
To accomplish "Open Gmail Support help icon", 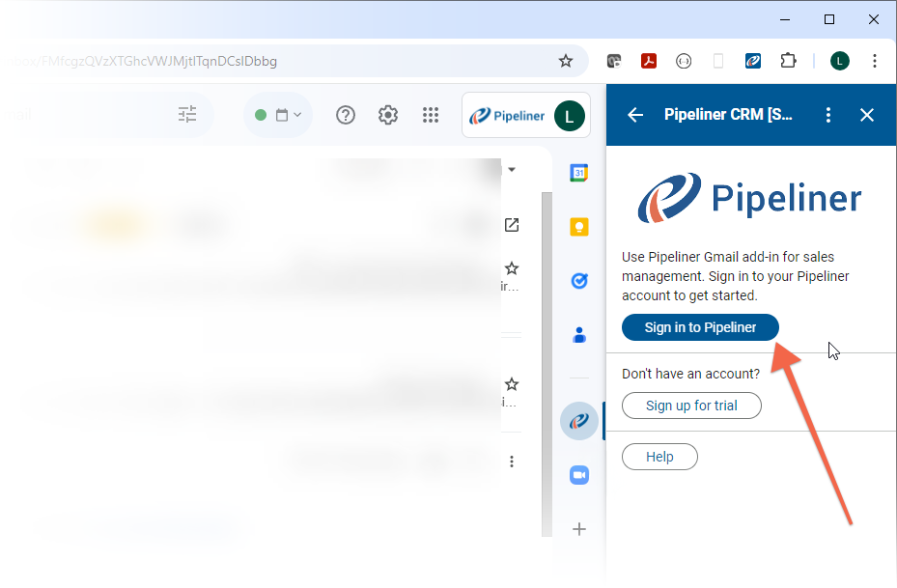I will tap(346, 115).
